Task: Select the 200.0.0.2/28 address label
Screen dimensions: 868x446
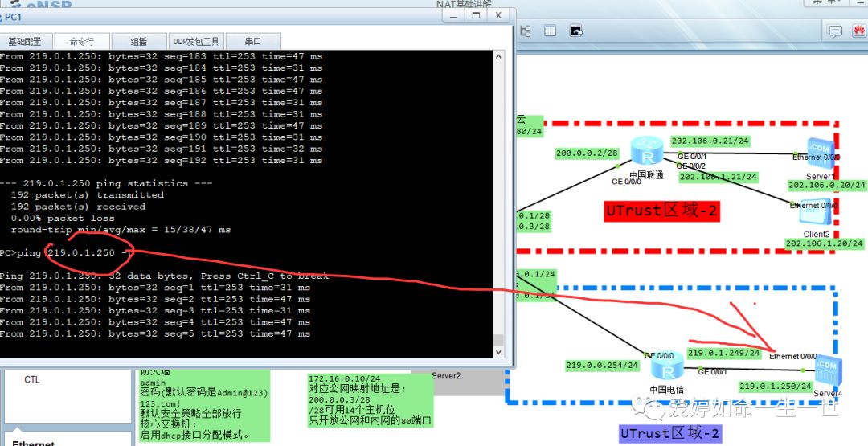Action: 587,153
